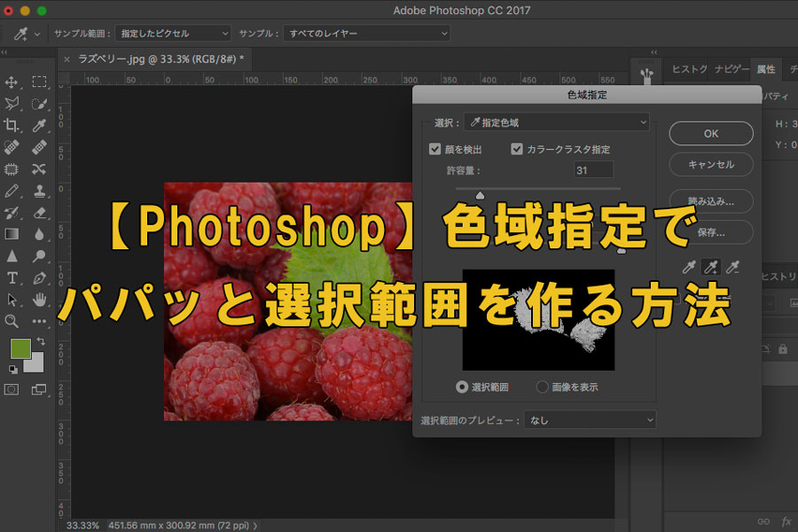Screen dimensions: 798x532
Task: Click the Subtract from Sample eyedropper
Action: click(732, 267)
